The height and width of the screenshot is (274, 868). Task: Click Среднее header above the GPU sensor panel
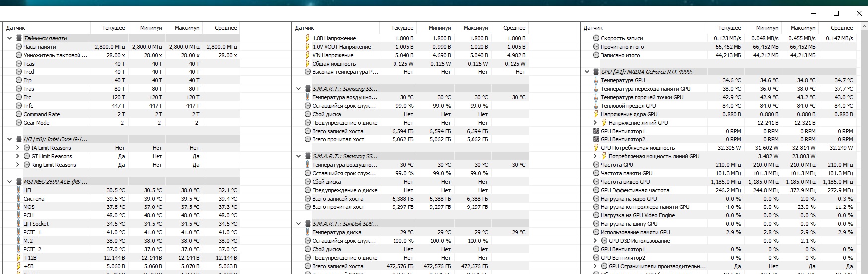[842, 28]
